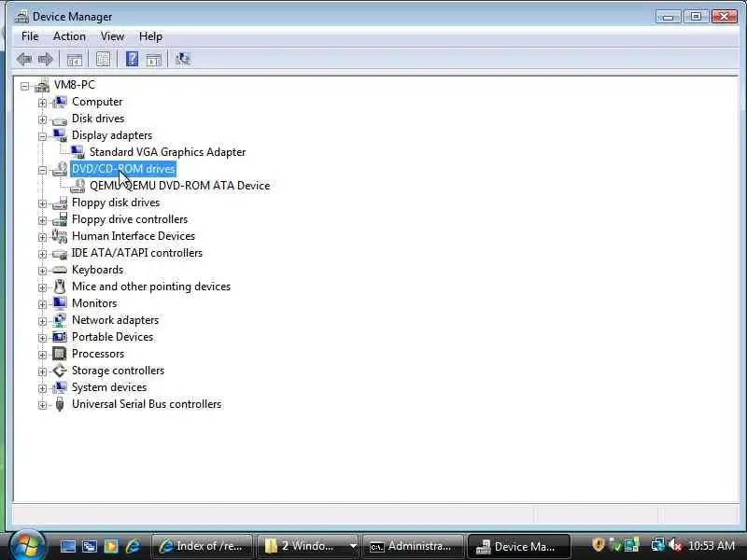The height and width of the screenshot is (560, 747).
Task: Click the Properties toolbar icon
Action: (x=103, y=59)
